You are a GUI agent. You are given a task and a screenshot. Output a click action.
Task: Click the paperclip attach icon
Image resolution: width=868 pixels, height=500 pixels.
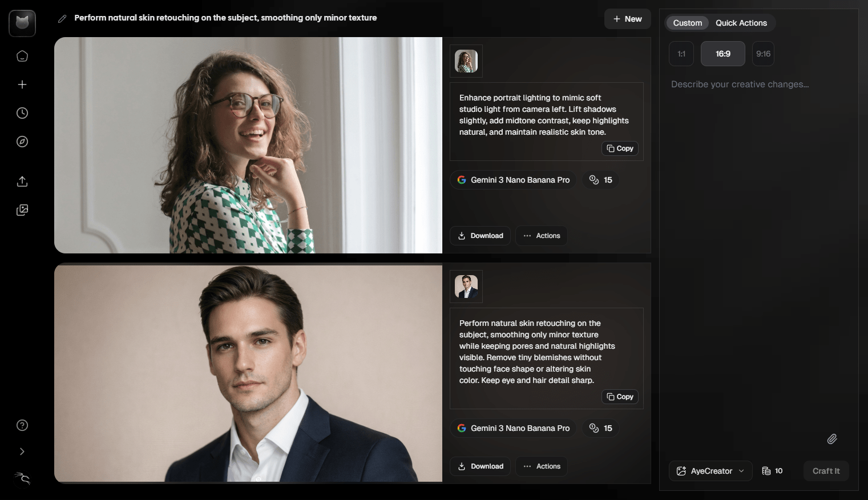pos(832,439)
